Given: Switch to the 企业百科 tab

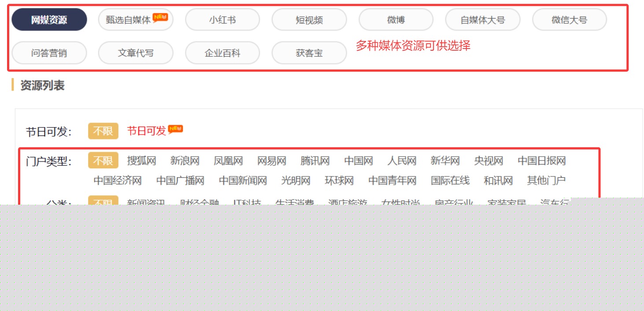Looking at the screenshot, I should (x=222, y=53).
